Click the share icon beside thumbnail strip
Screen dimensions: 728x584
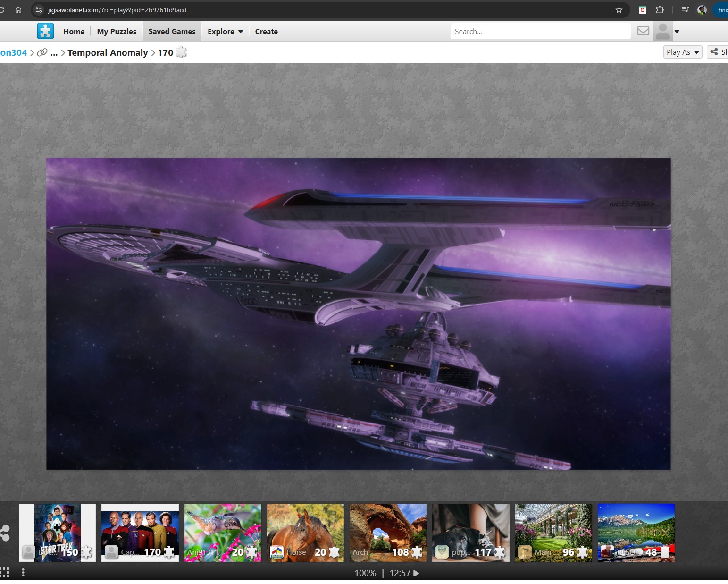click(5, 533)
